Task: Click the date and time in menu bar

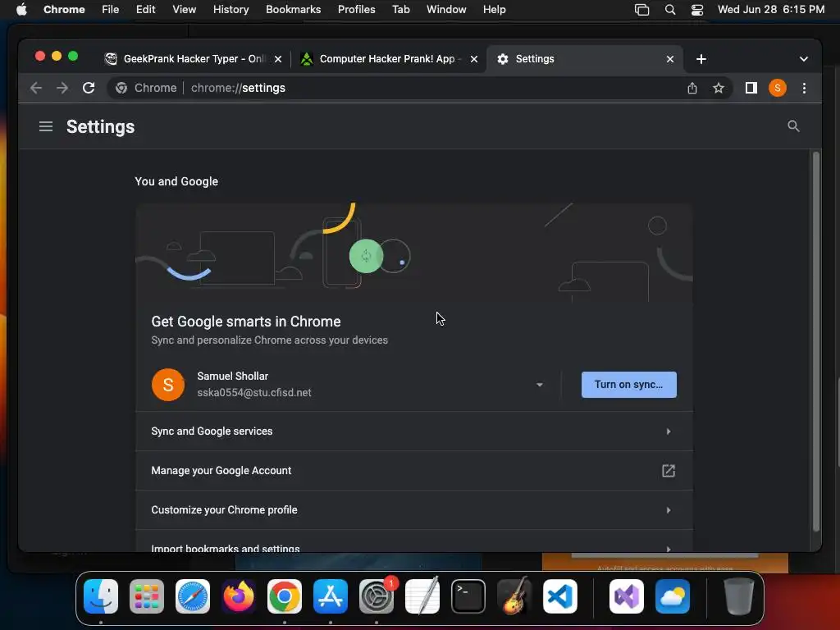Action: [771, 10]
